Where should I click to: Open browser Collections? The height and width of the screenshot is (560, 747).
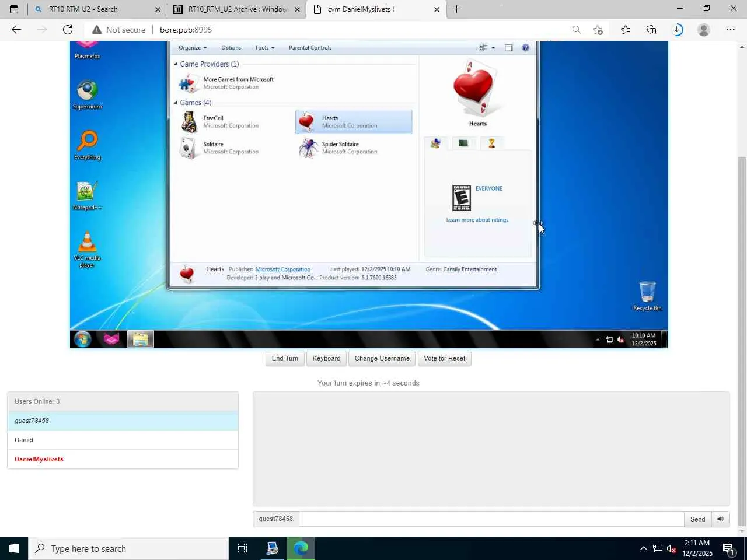(x=651, y=30)
